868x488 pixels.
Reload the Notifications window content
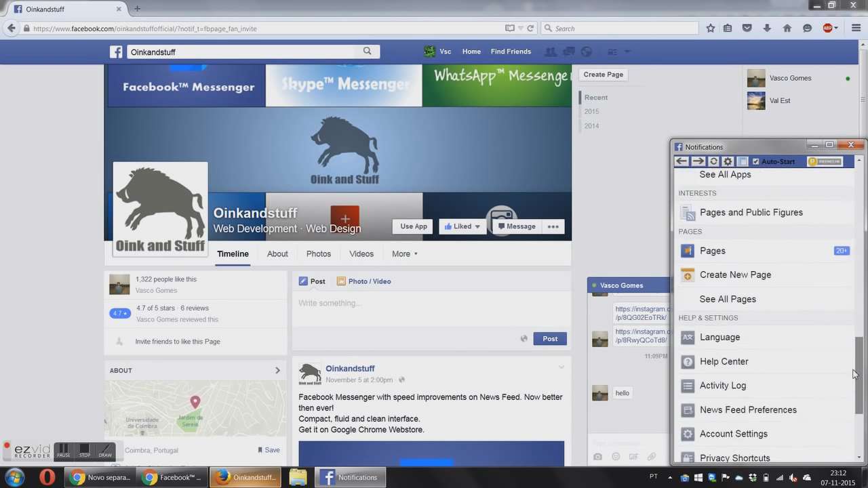(713, 161)
